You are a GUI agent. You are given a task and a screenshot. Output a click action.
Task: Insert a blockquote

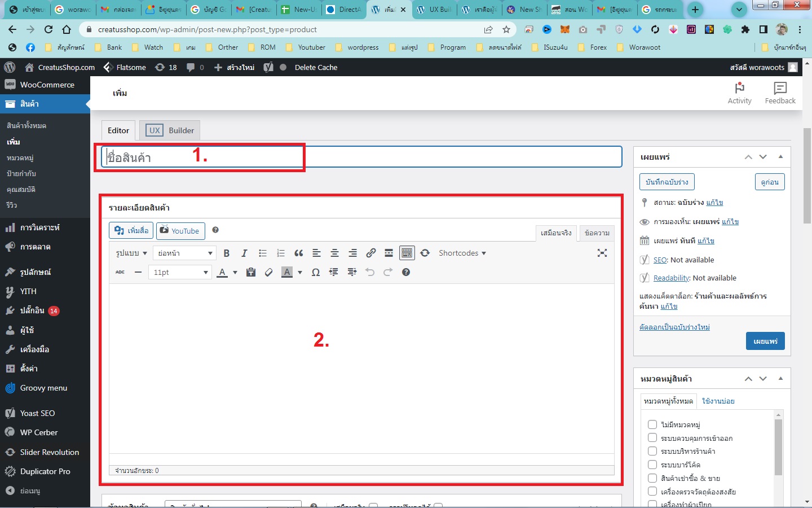click(298, 253)
